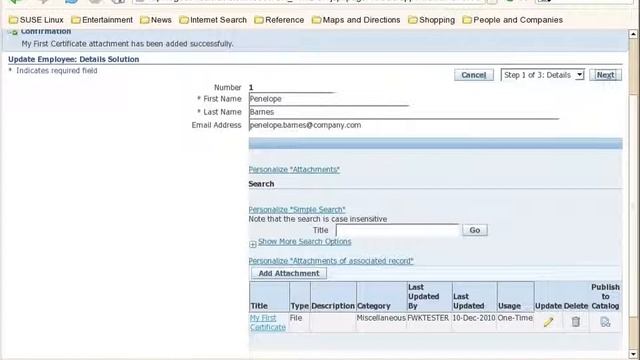
Task: Click the Cancel button
Action: 473,75
